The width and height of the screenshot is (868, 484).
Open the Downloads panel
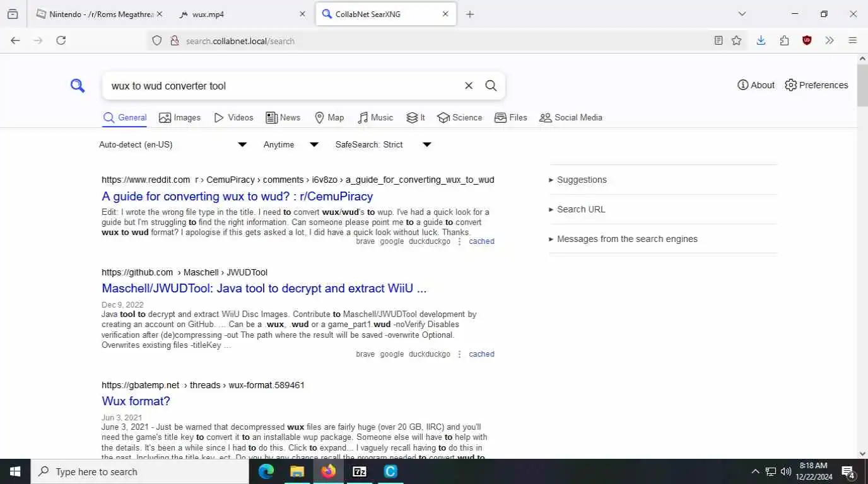pyautogui.click(x=761, y=40)
